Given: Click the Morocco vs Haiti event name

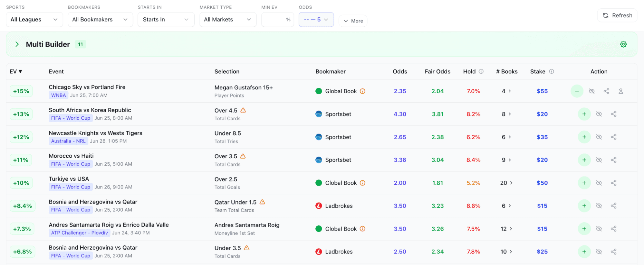Looking at the screenshot, I should coord(71,156).
